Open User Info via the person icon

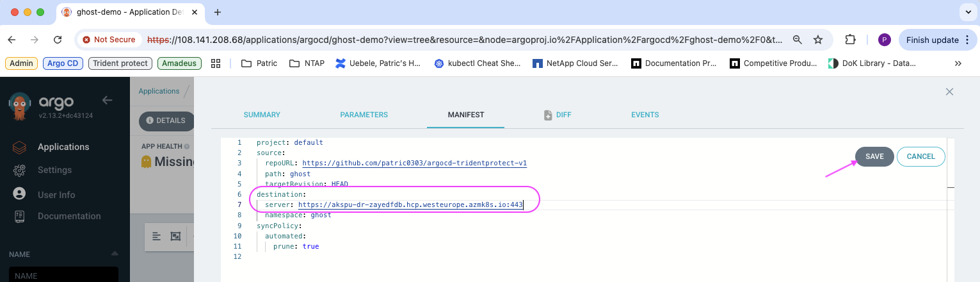(19, 194)
